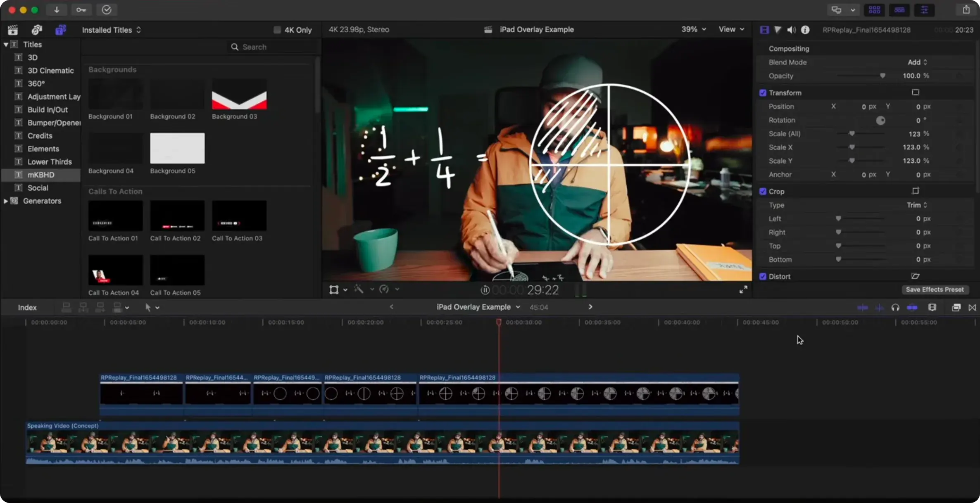This screenshot has height=503, width=980.
Task: Open the import media arrow icon
Action: (57, 9)
